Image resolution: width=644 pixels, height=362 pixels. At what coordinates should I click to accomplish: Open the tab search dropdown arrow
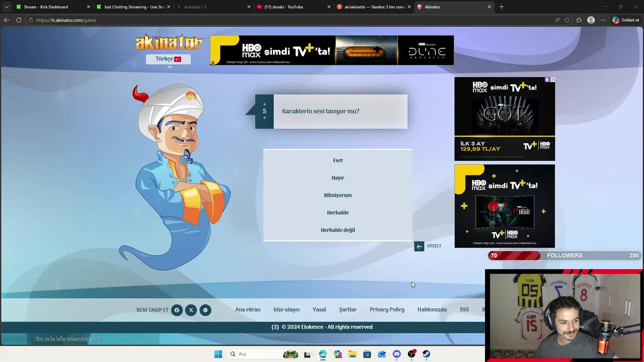[x=6, y=7]
